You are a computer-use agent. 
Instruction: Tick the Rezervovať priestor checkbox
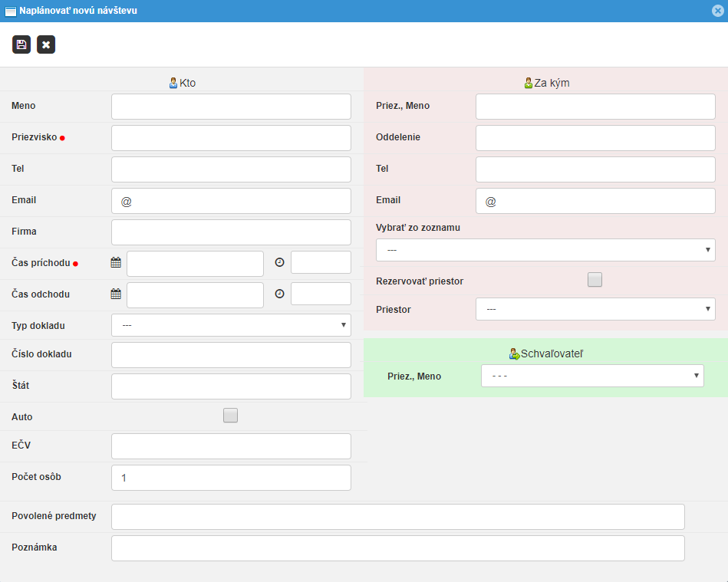595,280
